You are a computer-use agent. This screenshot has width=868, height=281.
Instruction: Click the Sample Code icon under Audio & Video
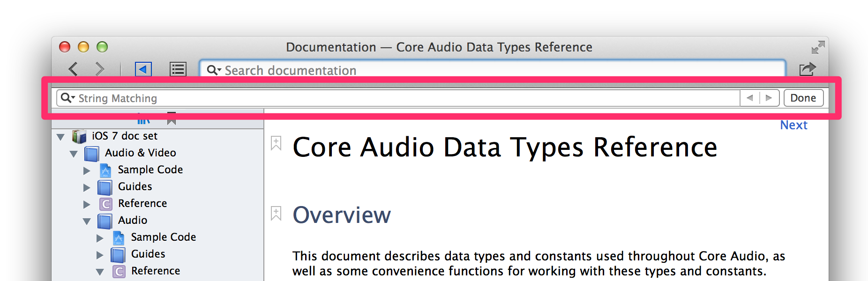tap(105, 170)
